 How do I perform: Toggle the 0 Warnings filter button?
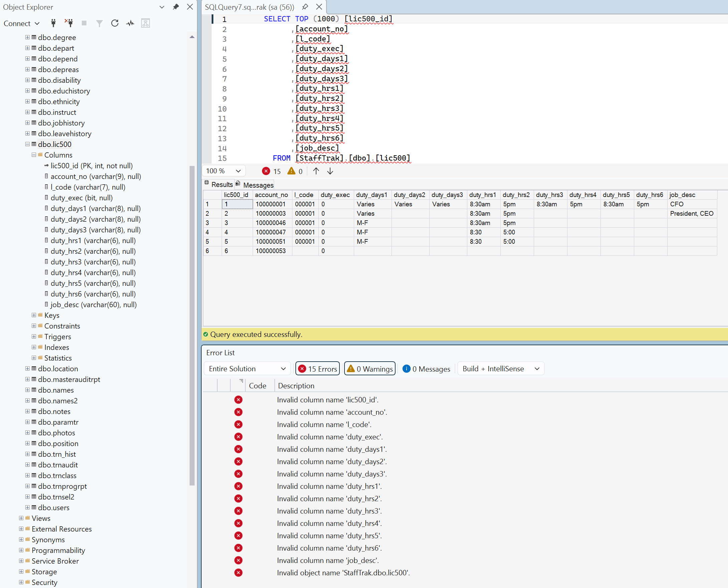tap(370, 369)
